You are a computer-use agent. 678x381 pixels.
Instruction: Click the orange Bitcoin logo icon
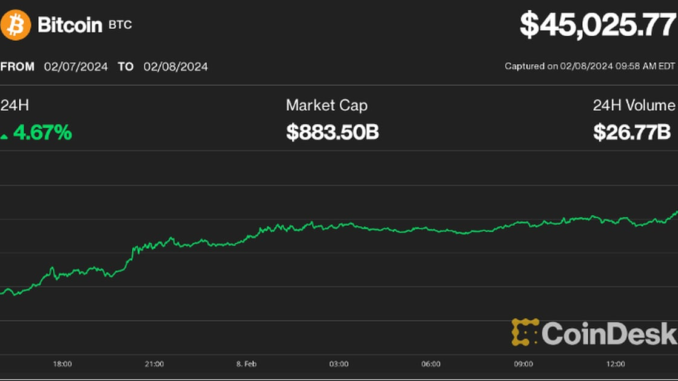point(16,25)
